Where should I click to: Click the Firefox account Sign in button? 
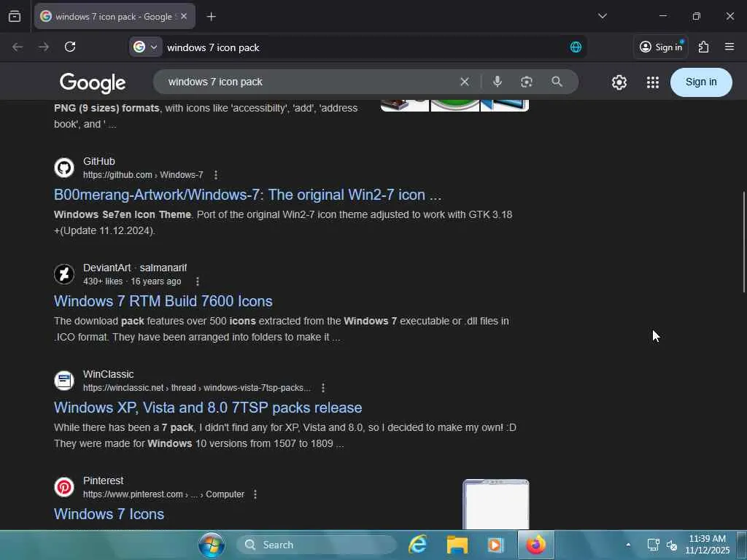point(661,47)
